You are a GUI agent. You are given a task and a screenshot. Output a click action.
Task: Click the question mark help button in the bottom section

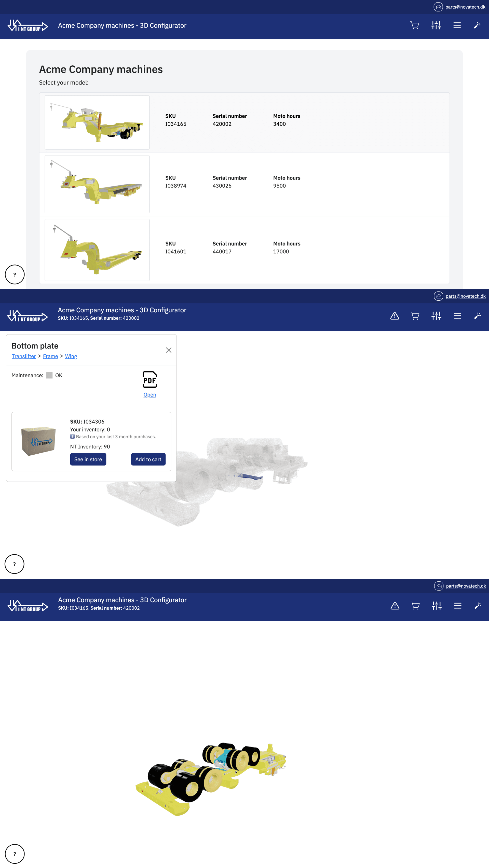click(15, 853)
